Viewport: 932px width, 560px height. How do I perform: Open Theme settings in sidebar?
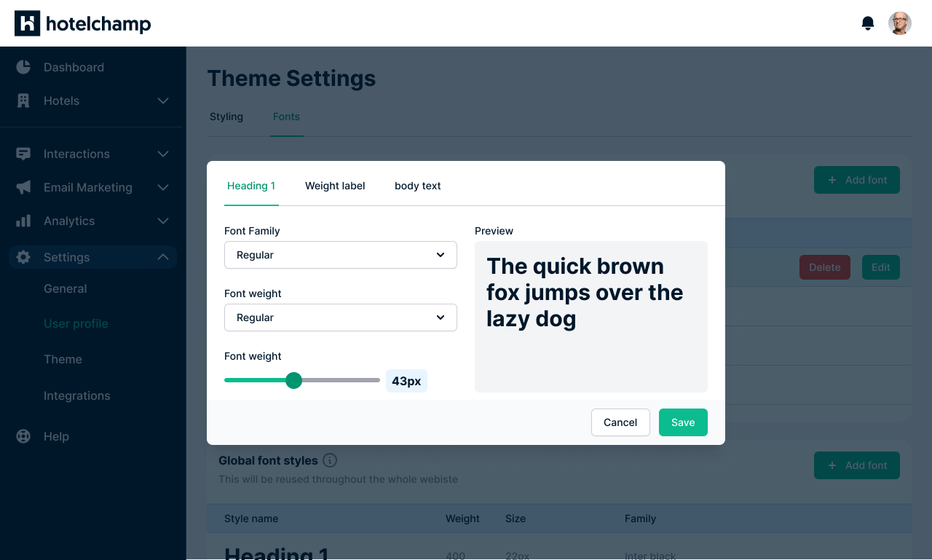pyautogui.click(x=63, y=359)
